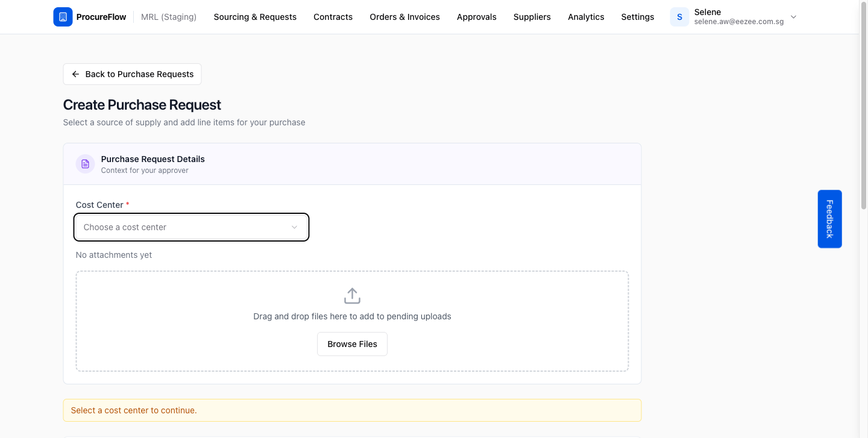Click the 'Select a source of supply' subtitle
The width and height of the screenshot is (868, 438).
point(184,122)
